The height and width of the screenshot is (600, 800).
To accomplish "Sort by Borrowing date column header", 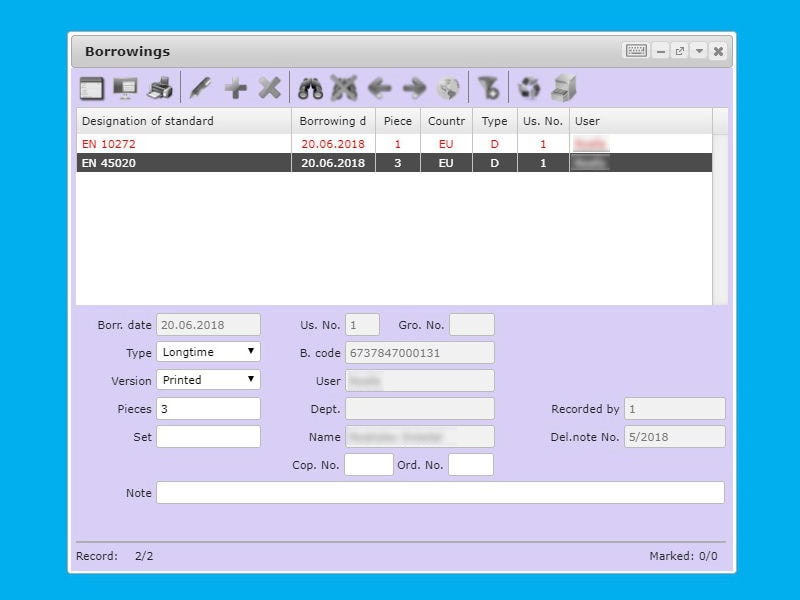I will tap(333, 121).
